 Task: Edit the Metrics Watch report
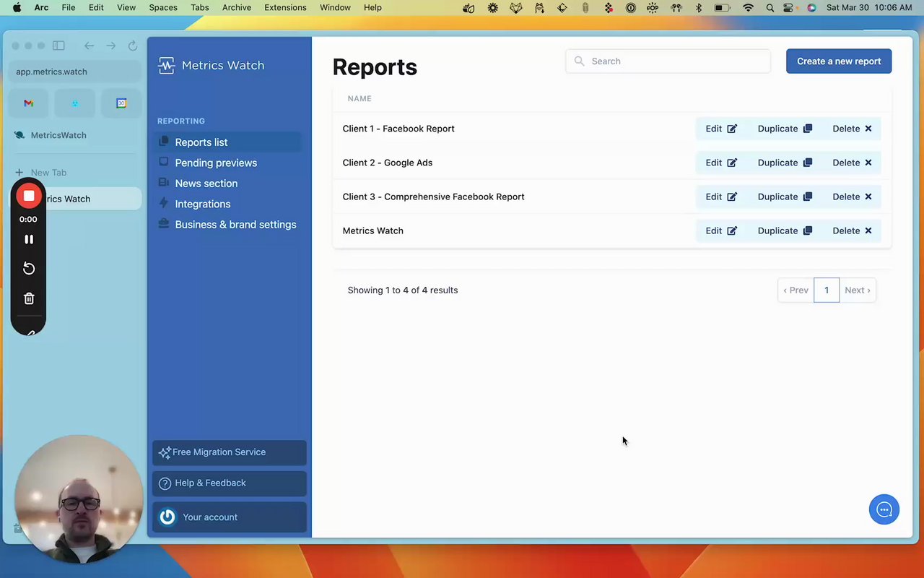coord(721,230)
